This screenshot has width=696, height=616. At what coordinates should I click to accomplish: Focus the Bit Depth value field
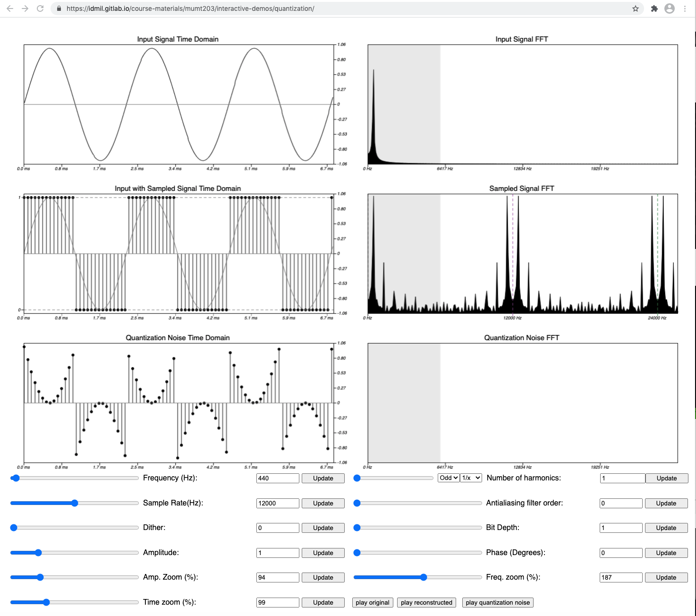pyautogui.click(x=621, y=528)
